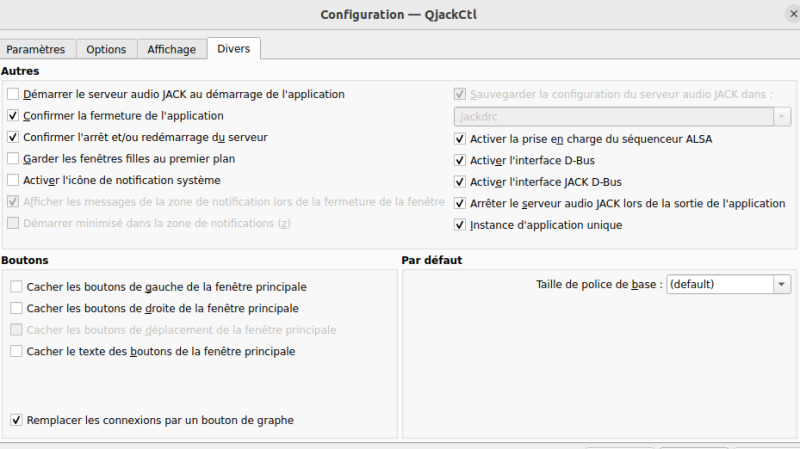The width and height of the screenshot is (800, 449).
Task: Switch to the Paramètres tab
Action: tap(36, 49)
